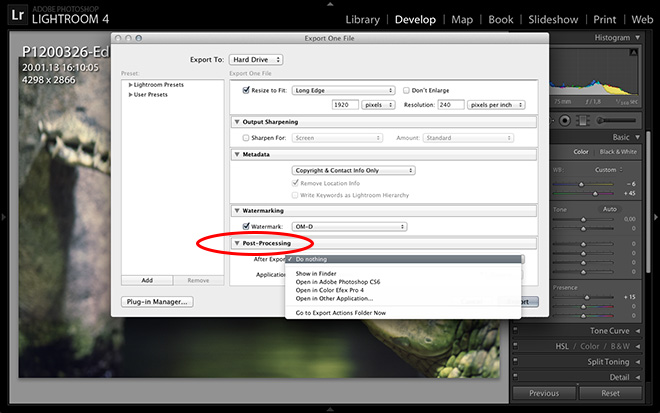This screenshot has width=660, height=413.
Task: Expand the Lightroom Presets tree item
Action: coord(130,85)
